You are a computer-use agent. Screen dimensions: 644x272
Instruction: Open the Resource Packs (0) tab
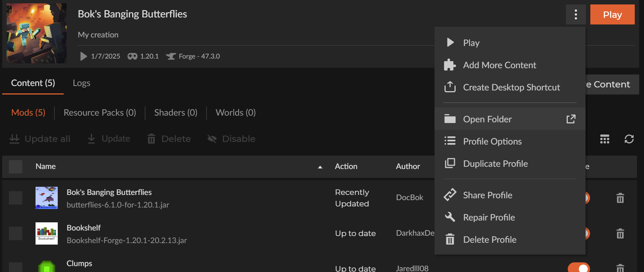pos(100,113)
